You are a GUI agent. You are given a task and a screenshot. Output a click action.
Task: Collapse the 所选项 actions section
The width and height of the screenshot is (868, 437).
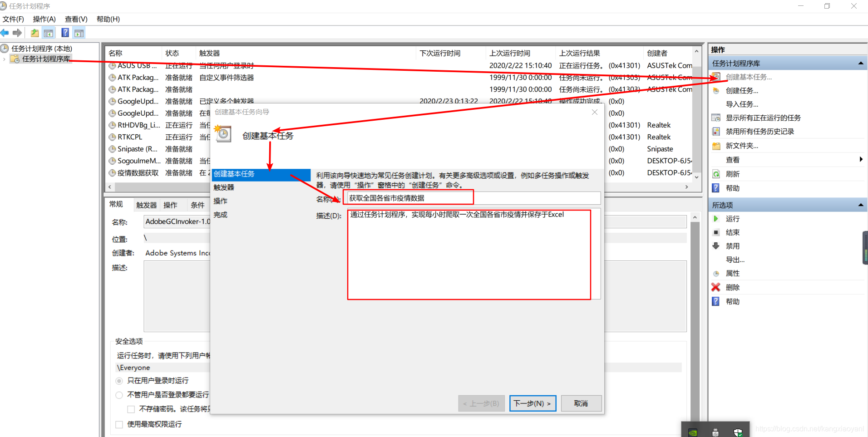[861, 205]
